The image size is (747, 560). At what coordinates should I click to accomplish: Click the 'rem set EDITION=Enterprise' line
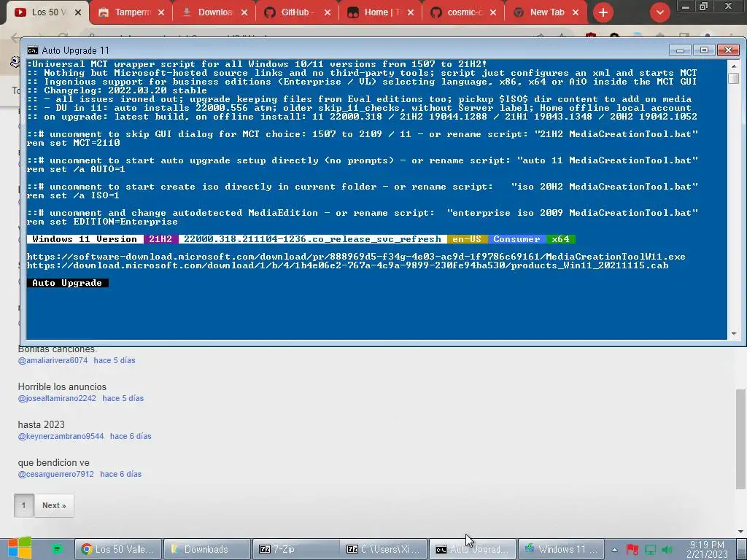coord(102,222)
